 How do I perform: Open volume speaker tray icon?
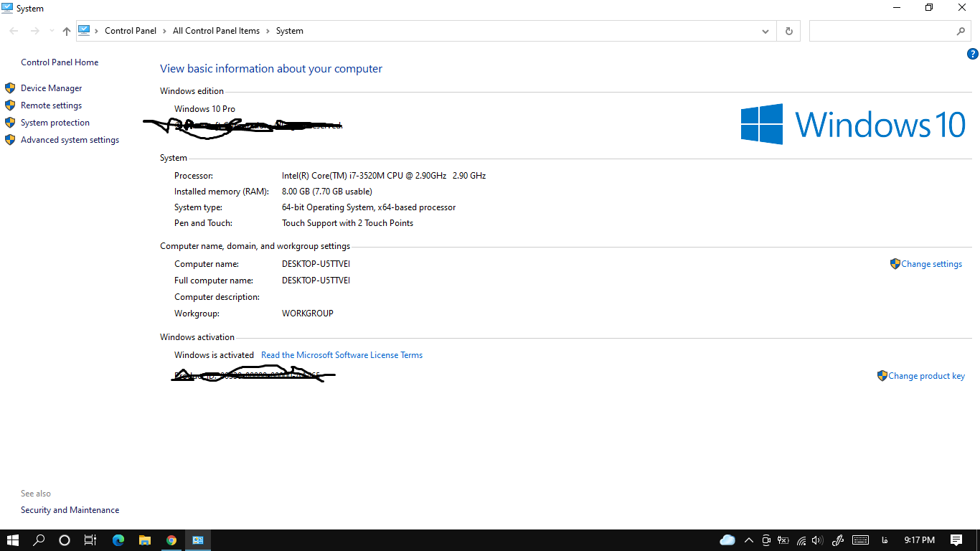pyautogui.click(x=818, y=540)
